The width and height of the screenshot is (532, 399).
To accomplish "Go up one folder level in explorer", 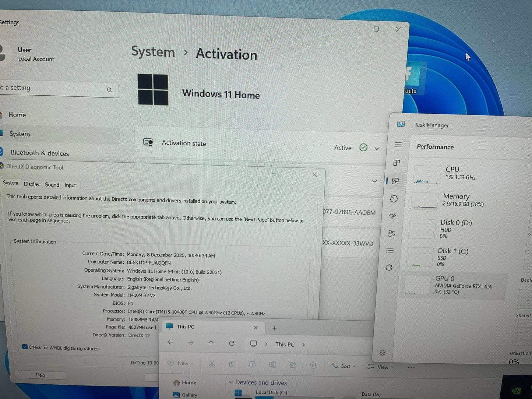I will [211, 343].
